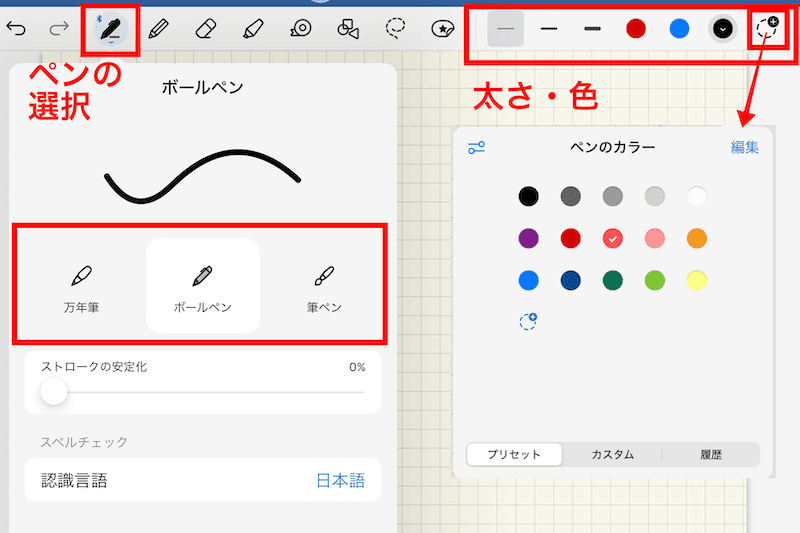
Task: Select the highlighter tool
Action: click(x=253, y=29)
